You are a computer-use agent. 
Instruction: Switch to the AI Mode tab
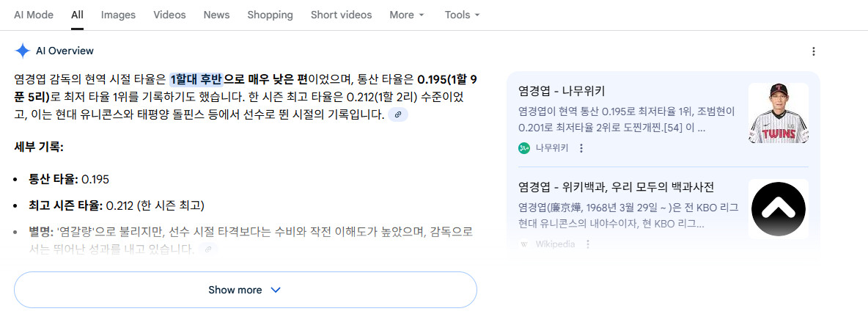click(34, 15)
